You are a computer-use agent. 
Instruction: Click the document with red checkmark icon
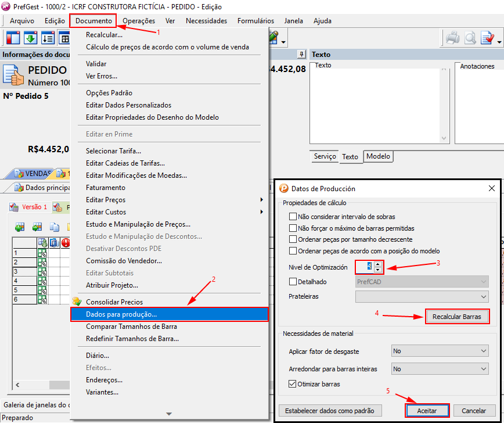point(487,38)
